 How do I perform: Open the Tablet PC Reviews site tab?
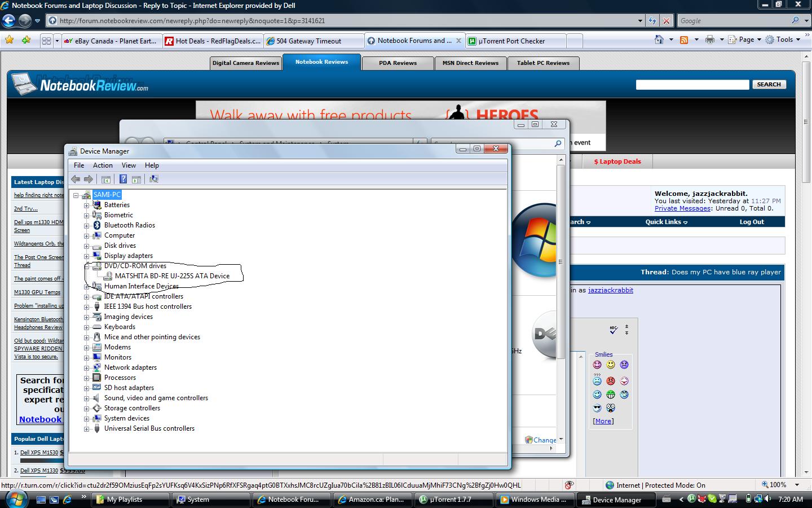tap(543, 63)
